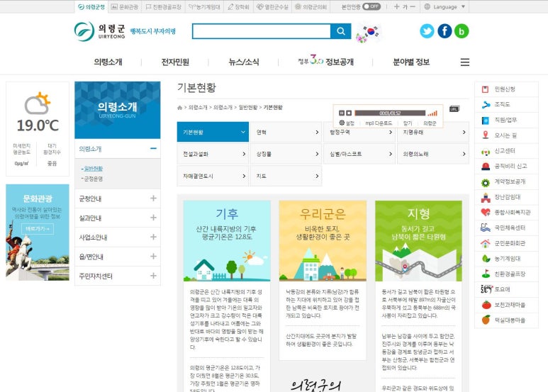Click the 보천과채마을 tomato icon

(x=486, y=305)
